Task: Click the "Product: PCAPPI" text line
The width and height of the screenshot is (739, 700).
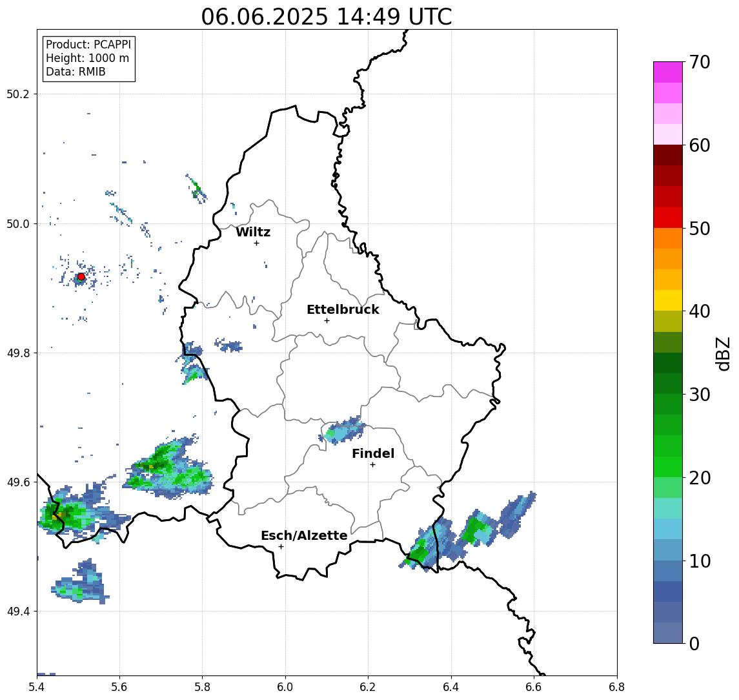Action: click(88, 45)
